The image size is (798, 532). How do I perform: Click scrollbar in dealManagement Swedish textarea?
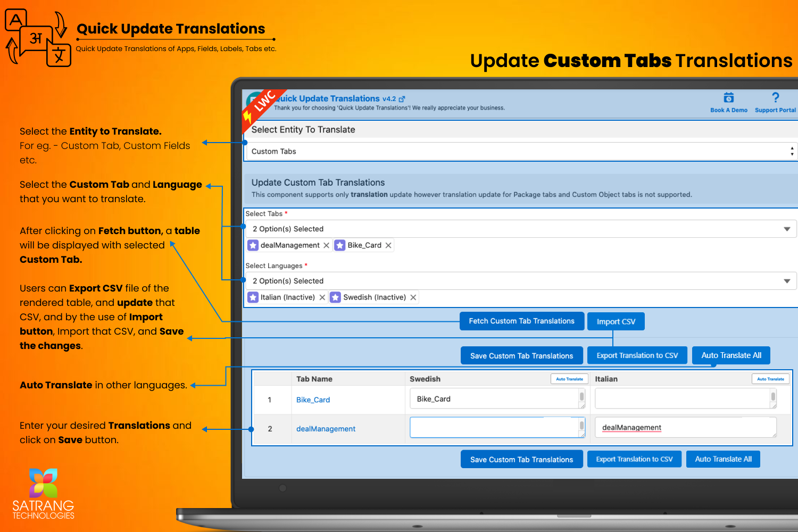click(x=582, y=426)
